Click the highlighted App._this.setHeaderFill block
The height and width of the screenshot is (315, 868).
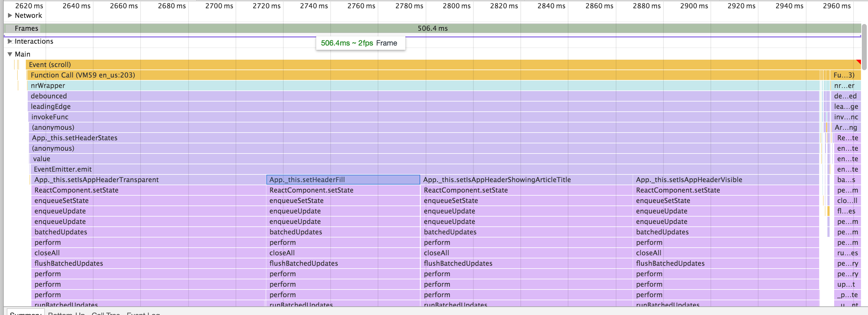click(x=343, y=180)
